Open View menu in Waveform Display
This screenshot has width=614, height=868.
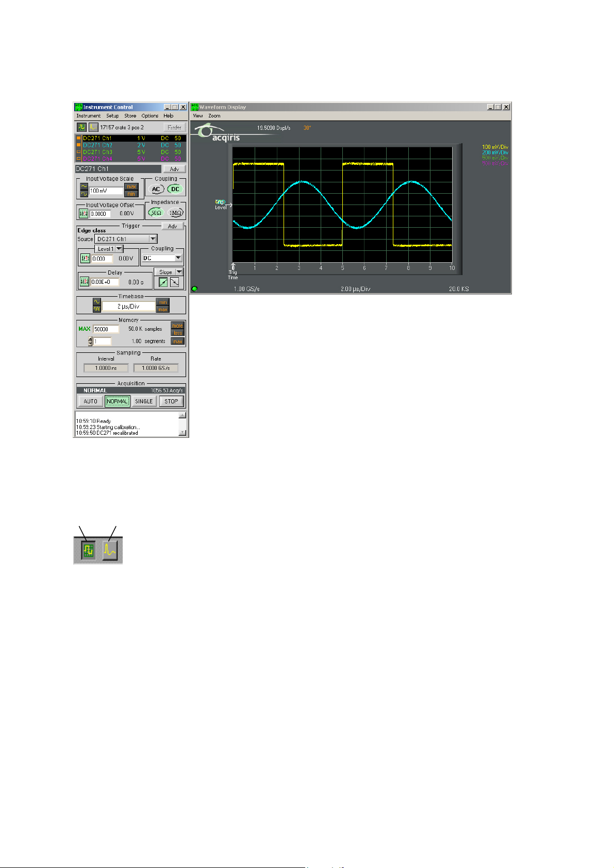(x=198, y=116)
